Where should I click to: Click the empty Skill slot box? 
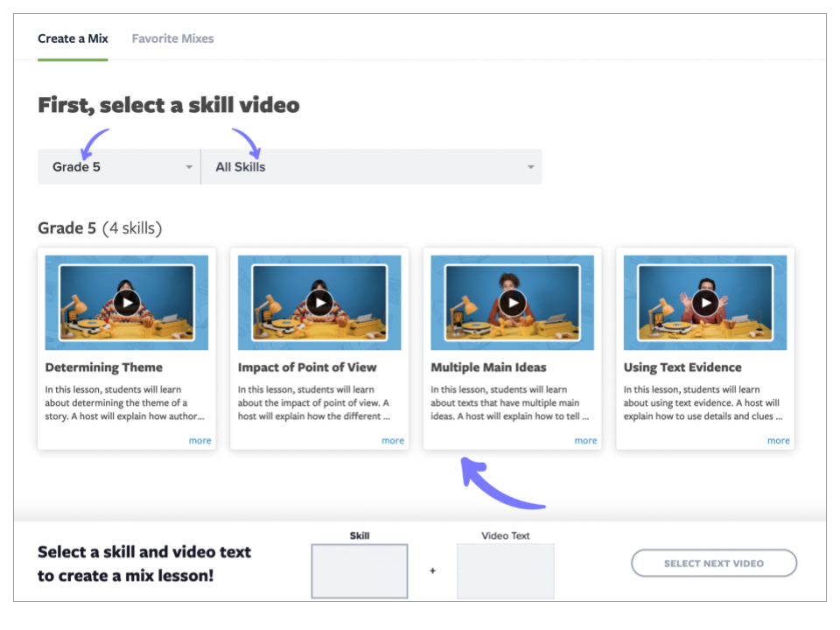360,571
